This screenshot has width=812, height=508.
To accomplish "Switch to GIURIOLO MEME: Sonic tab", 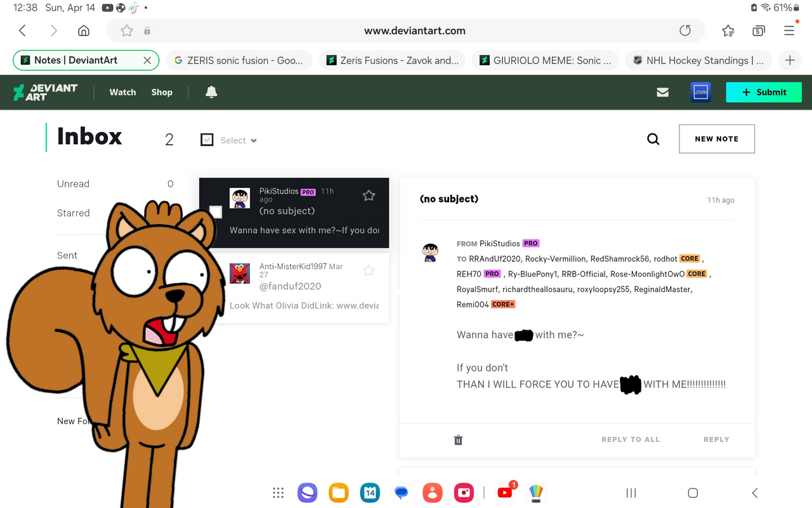I will point(545,60).
